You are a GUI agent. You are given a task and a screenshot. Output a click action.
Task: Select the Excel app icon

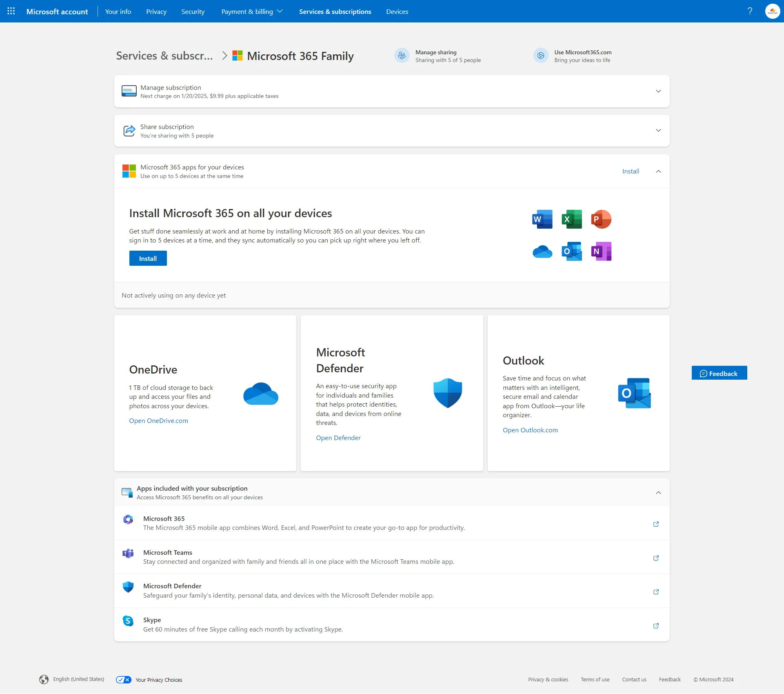[x=571, y=219]
